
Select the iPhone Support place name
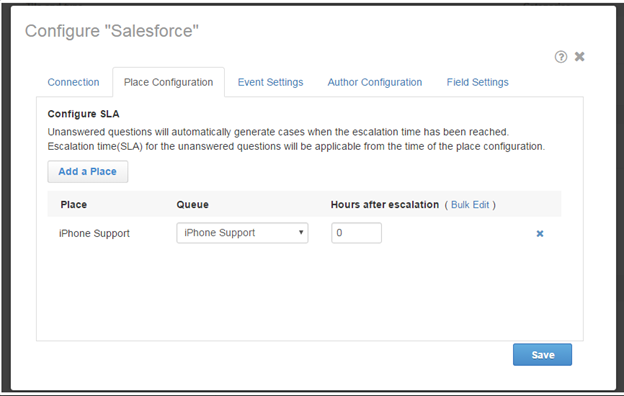[94, 233]
